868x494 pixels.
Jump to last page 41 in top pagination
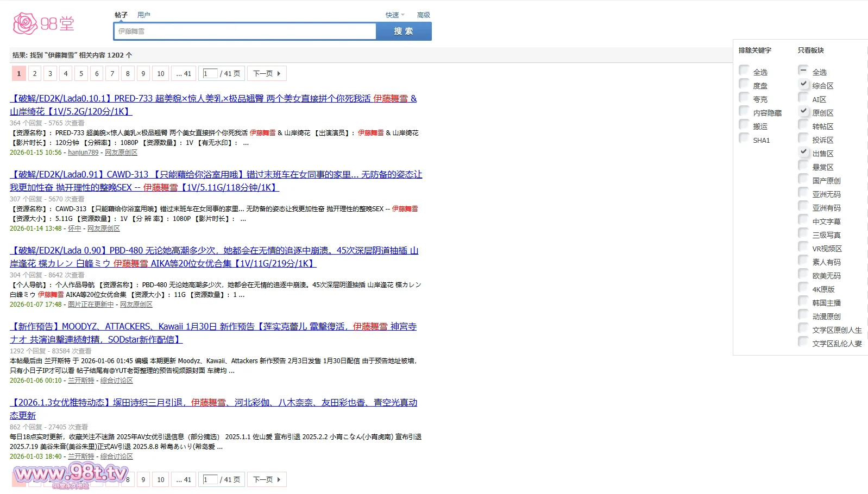click(x=184, y=74)
